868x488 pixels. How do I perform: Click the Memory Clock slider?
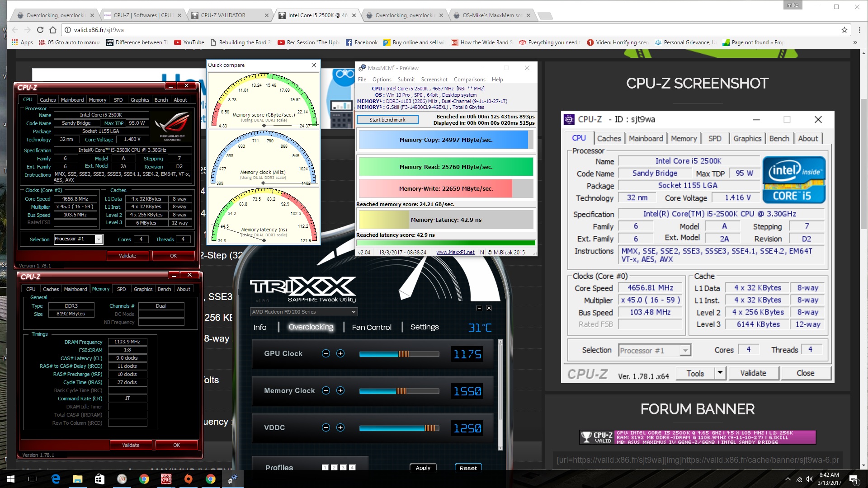[x=399, y=391]
